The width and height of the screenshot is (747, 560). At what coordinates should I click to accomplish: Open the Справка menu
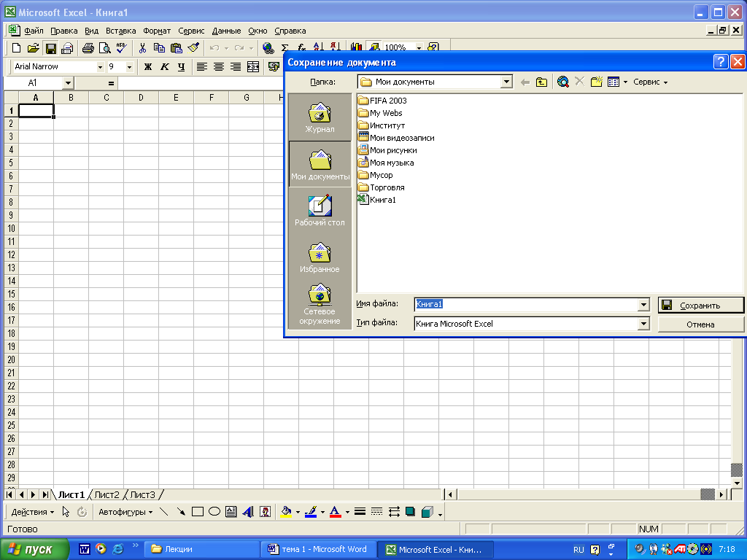290,31
